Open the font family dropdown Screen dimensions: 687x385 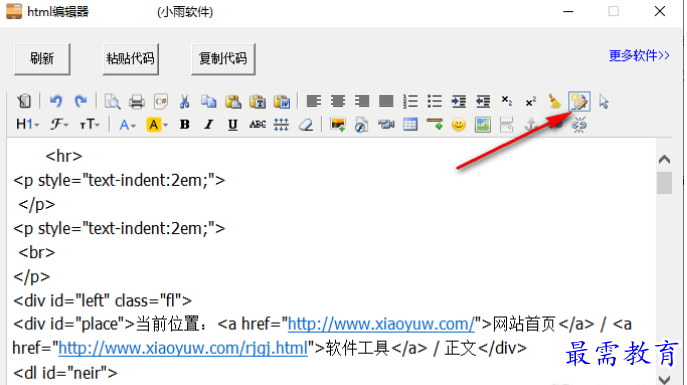click(59, 125)
